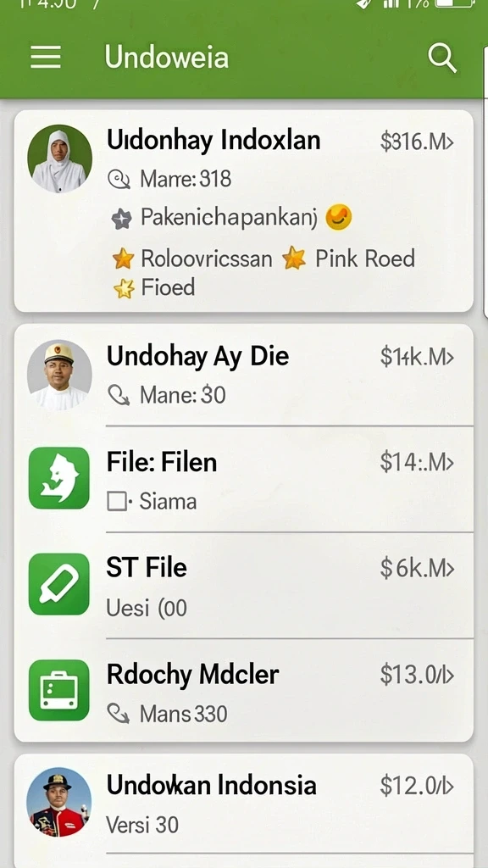View the man in white cap avatar
This screenshot has height=868, width=488.
pos(59,375)
